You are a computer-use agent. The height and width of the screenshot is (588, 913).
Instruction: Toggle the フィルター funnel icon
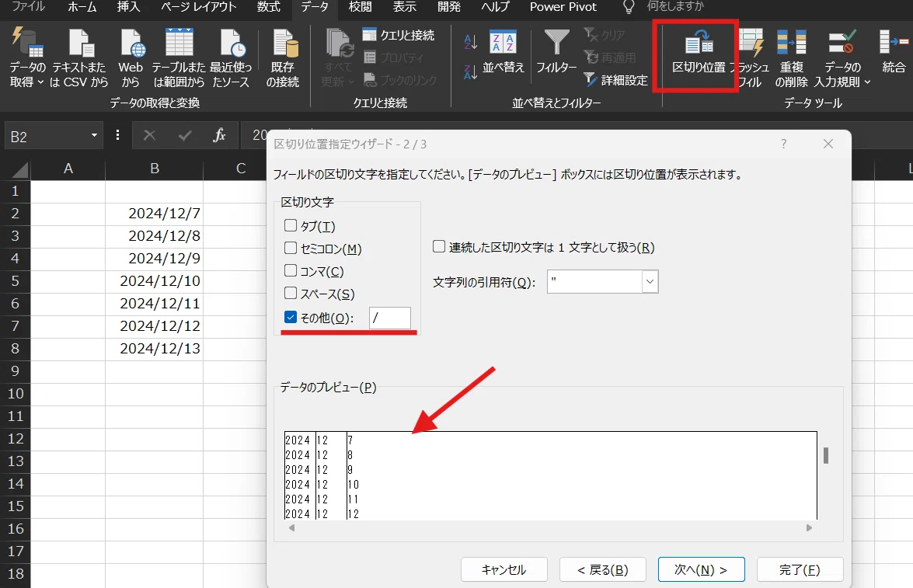pos(556,43)
